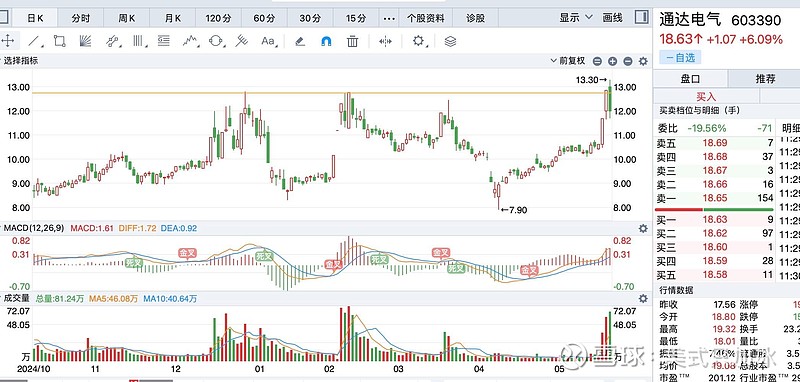Activate the eraser drawing tool
800x382 pixels.
(300, 41)
